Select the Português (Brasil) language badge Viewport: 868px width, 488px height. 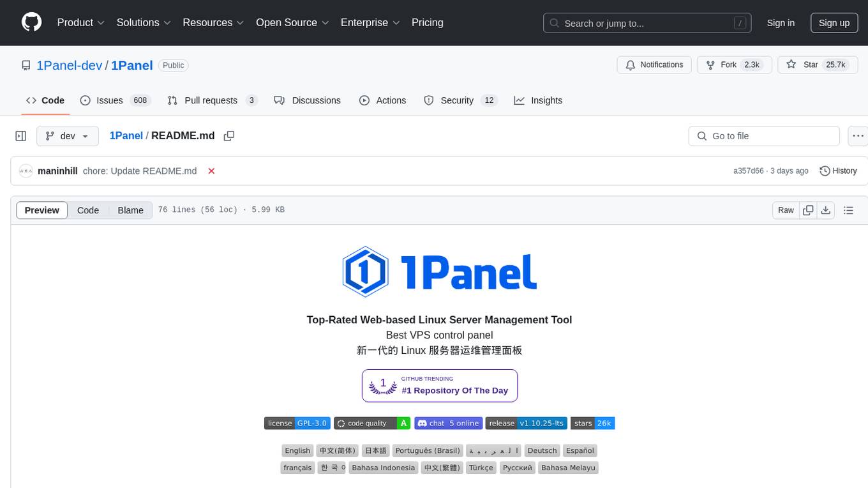428,451
